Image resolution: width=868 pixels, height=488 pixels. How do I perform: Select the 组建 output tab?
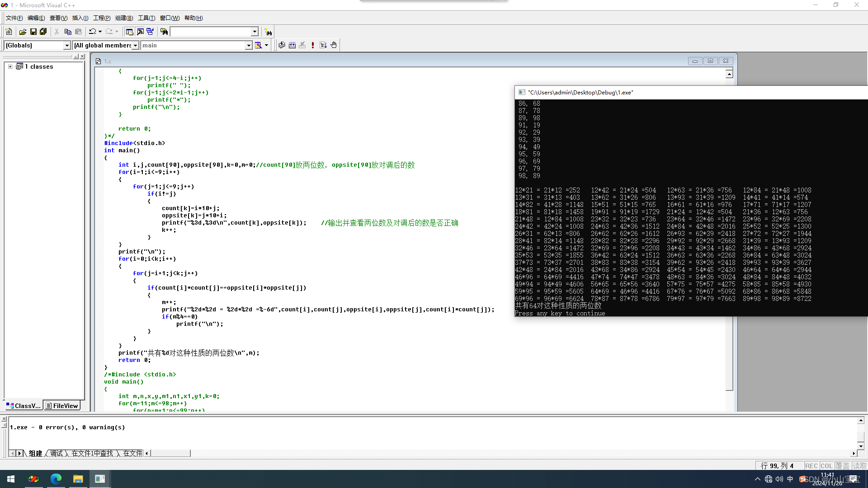35,453
